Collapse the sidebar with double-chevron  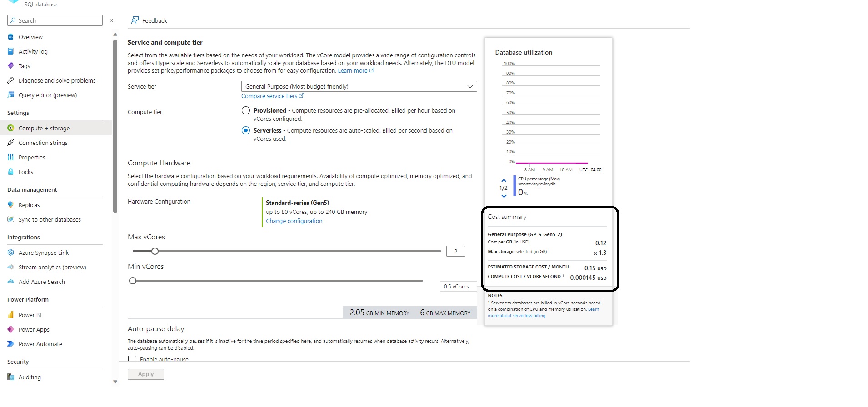tap(111, 20)
